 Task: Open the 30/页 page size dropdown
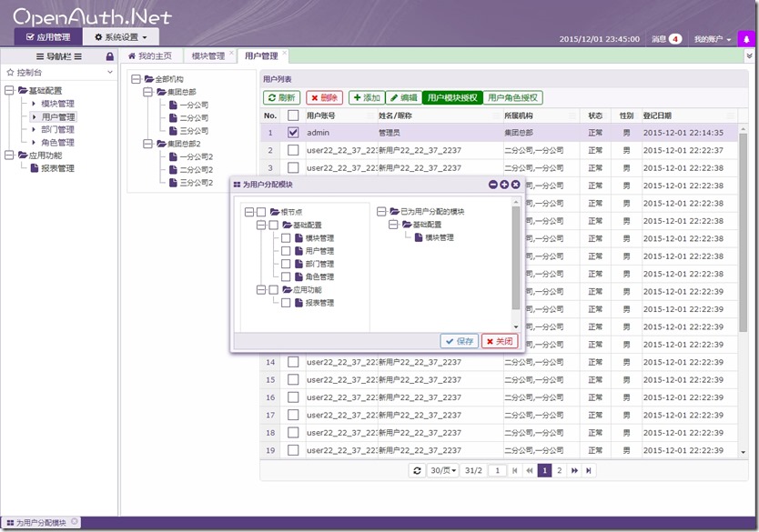click(443, 470)
